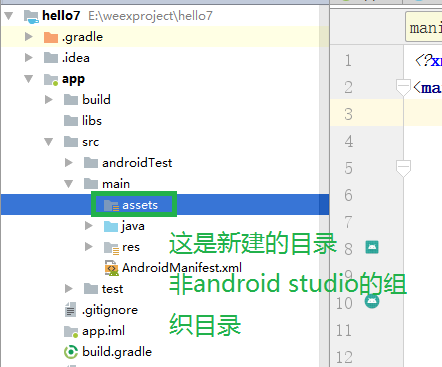This screenshot has height=367, width=442.
Task: Click the .gitignore file icon
Action: (x=70, y=309)
